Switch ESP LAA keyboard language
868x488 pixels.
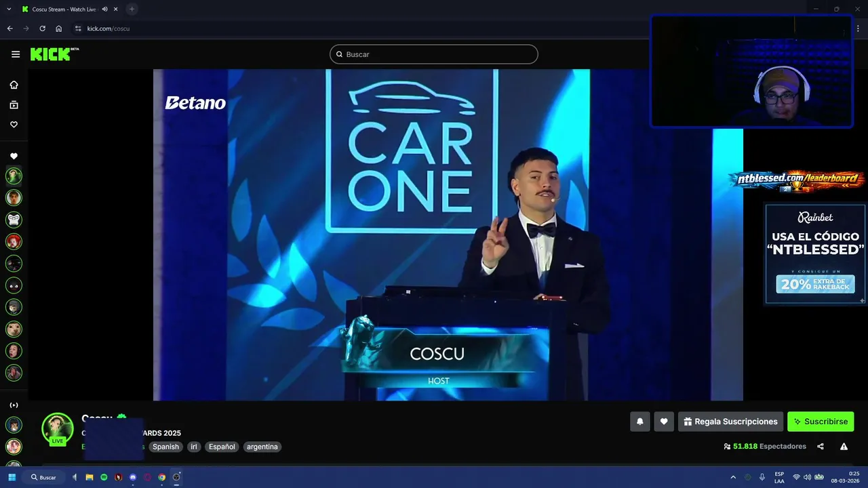779,477
